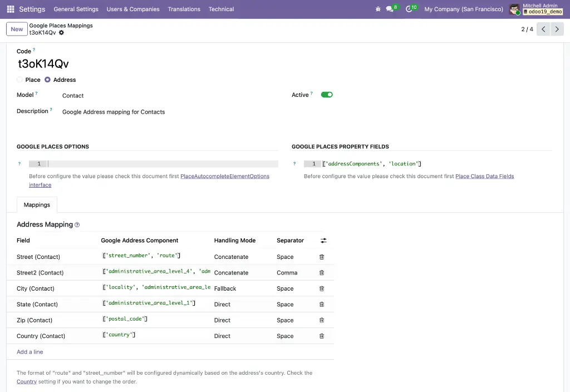Image resolution: width=570 pixels, height=392 pixels.
Task: Click the Description field help mark
Action: (51, 110)
